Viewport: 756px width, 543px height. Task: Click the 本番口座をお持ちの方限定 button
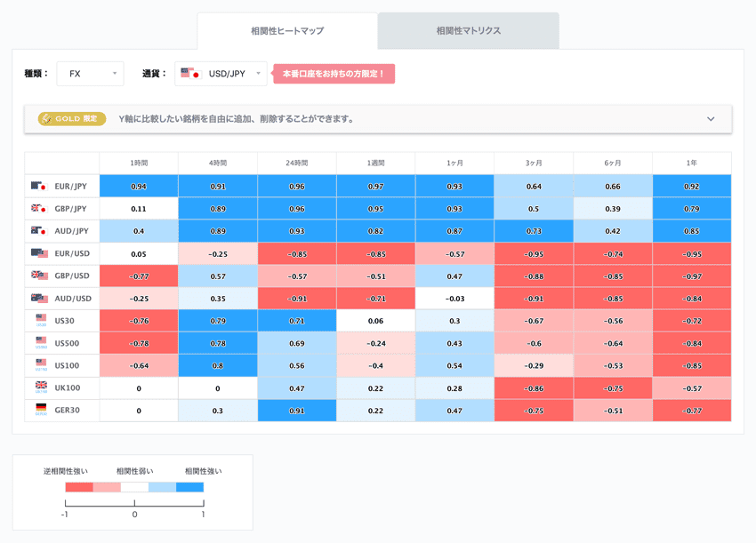pos(334,74)
